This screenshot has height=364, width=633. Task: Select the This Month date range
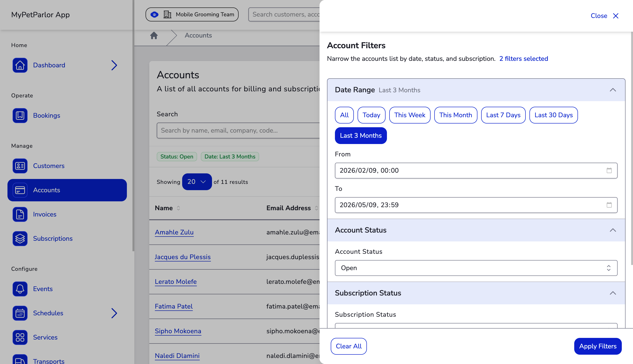(x=456, y=115)
